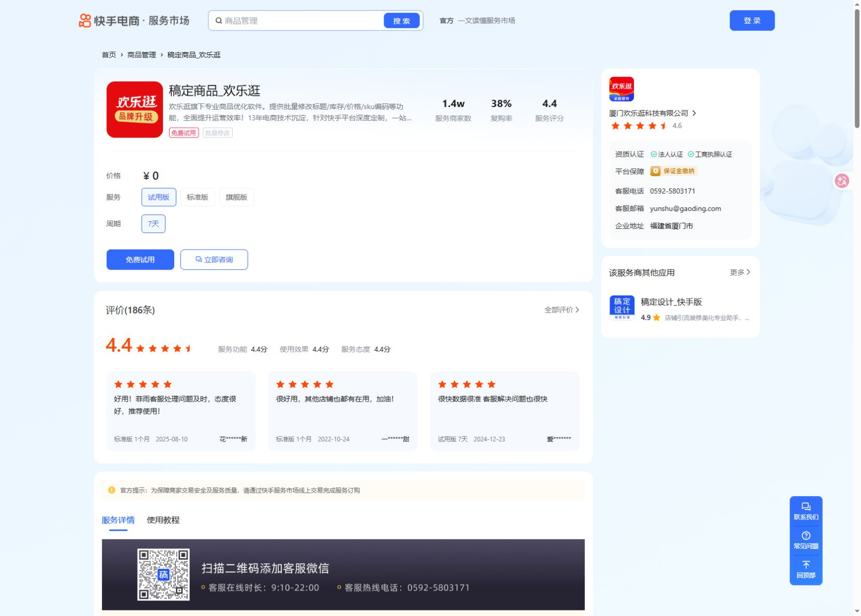Open 更多 apps from this provider
Viewport: 861px width, 616px height.
pos(740,272)
